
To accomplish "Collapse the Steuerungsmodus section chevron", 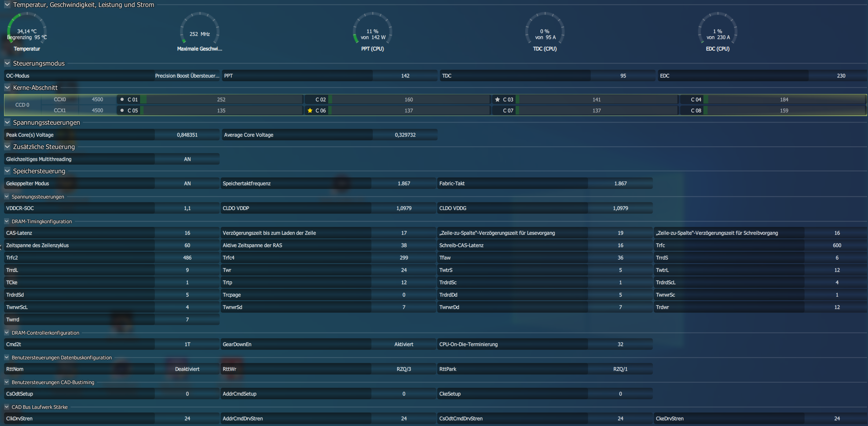I will (7, 63).
